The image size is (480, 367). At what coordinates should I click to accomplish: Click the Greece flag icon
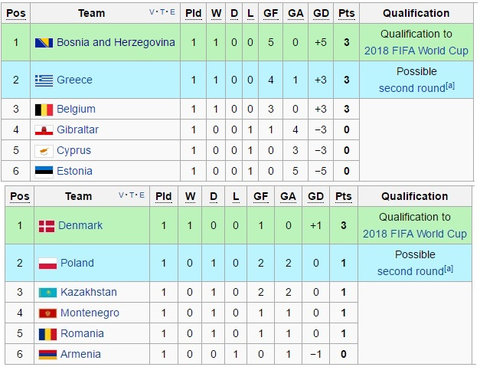click(x=44, y=80)
